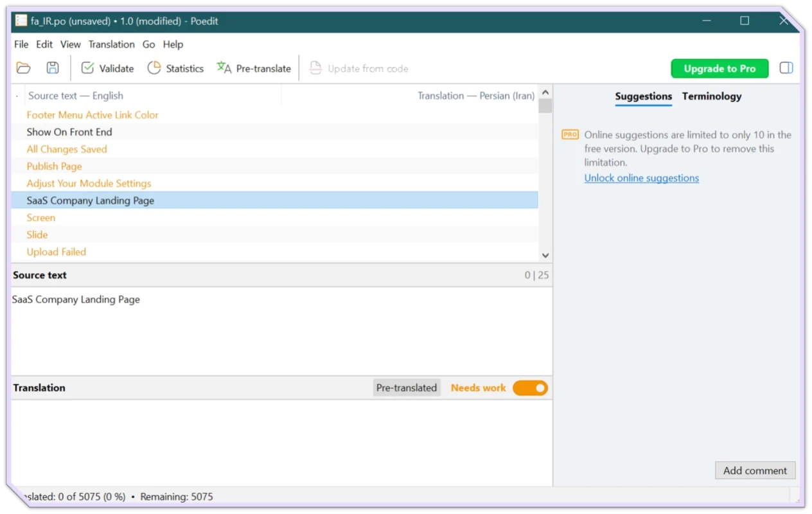The height and width of the screenshot is (514, 812).
Task: Open the Go menu
Action: click(148, 44)
